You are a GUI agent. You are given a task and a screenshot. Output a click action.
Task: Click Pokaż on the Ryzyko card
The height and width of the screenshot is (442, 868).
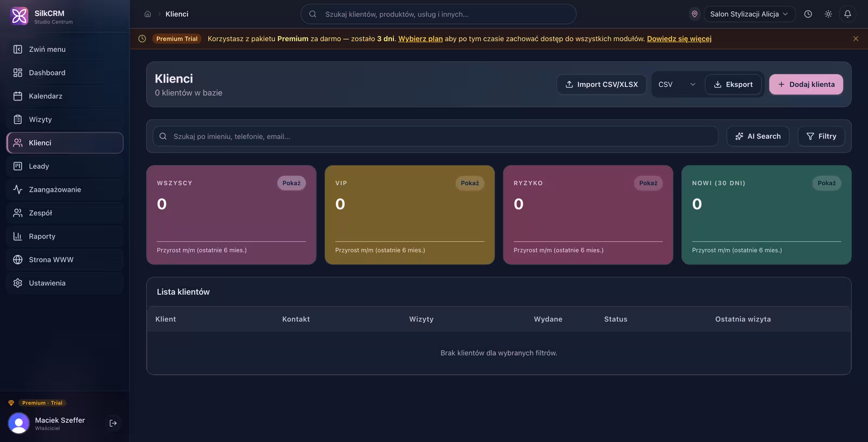tap(648, 183)
